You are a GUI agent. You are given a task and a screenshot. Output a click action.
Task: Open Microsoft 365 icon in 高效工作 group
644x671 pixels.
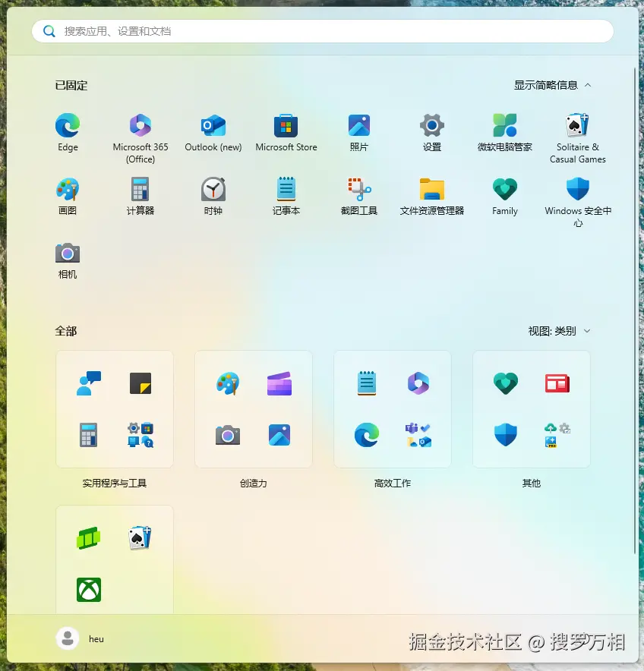click(418, 383)
